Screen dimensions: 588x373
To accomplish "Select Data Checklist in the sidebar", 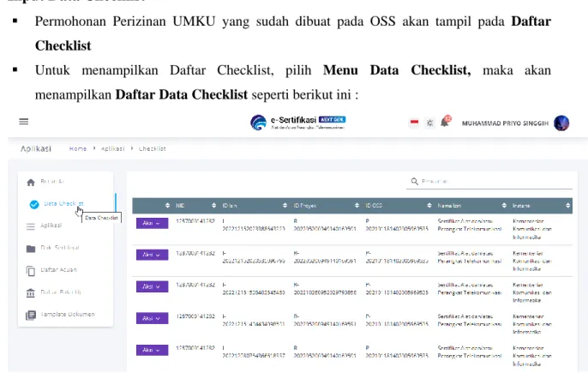I will (x=57, y=204).
